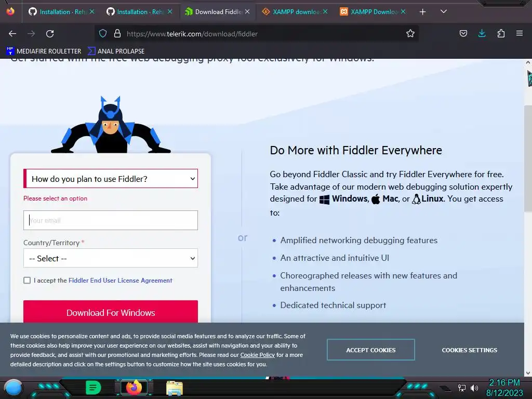This screenshot has width=532, height=399.
Task: Open Firefox hamburger application menu
Action: [x=519, y=33]
